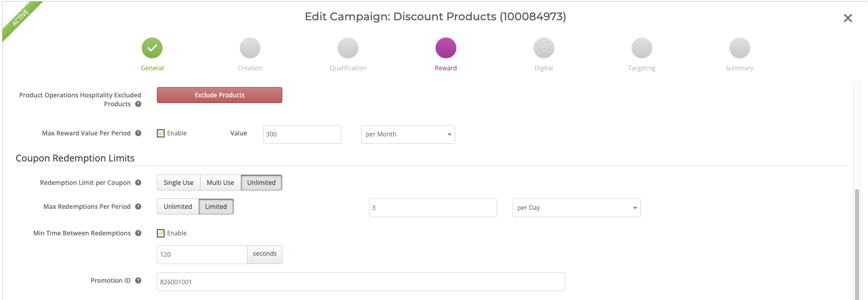Click help icon beside Hospitality Excluded Products
Image resolution: width=868 pixels, height=300 pixels.
click(138, 104)
